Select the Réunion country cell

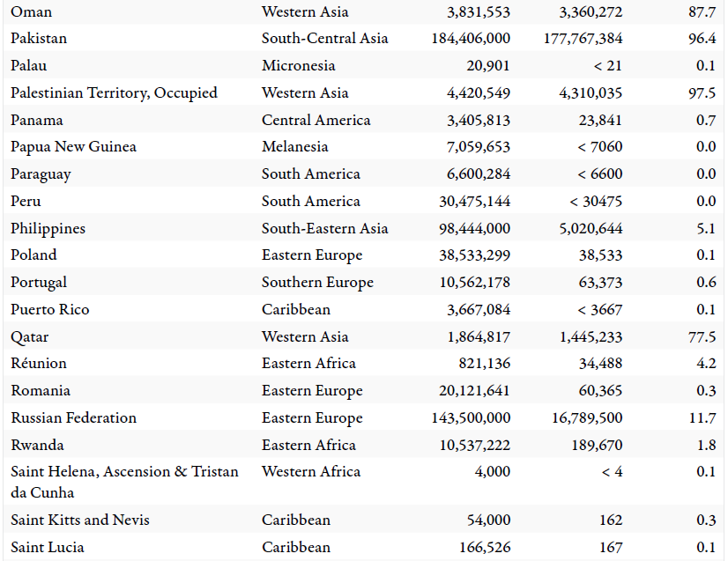(x=39, y=364)
